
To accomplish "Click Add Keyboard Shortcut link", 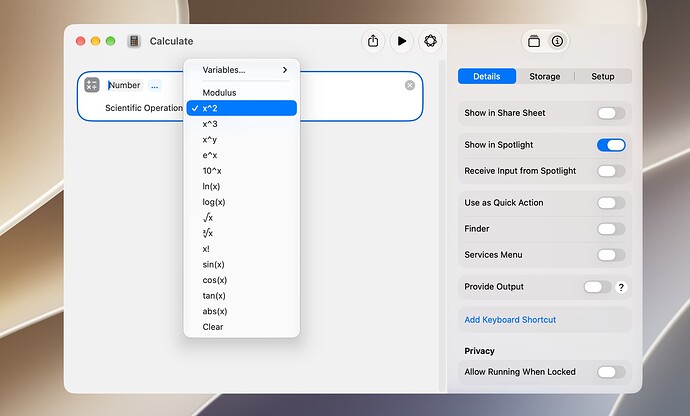I will tap(510, 320).
